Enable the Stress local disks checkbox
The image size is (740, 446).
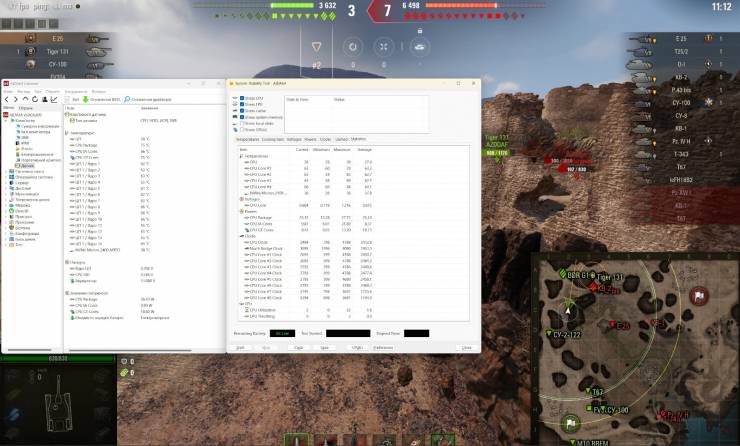[242, 123]
